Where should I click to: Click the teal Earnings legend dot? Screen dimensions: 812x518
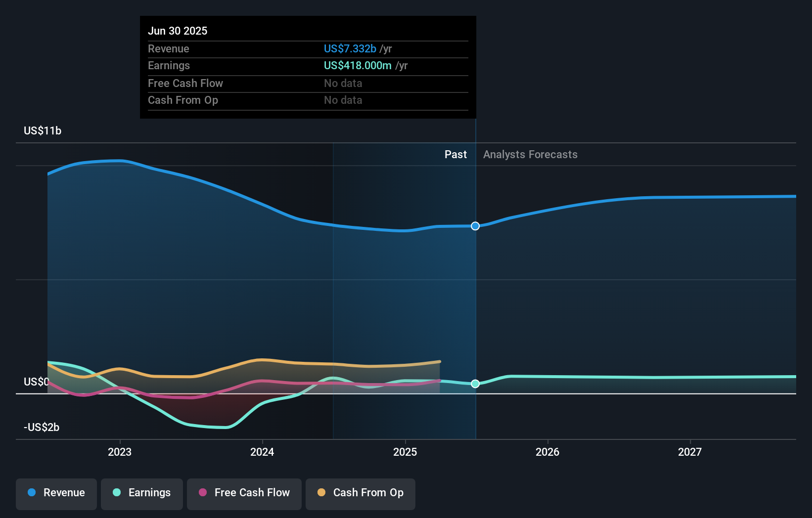coord(117,492)
